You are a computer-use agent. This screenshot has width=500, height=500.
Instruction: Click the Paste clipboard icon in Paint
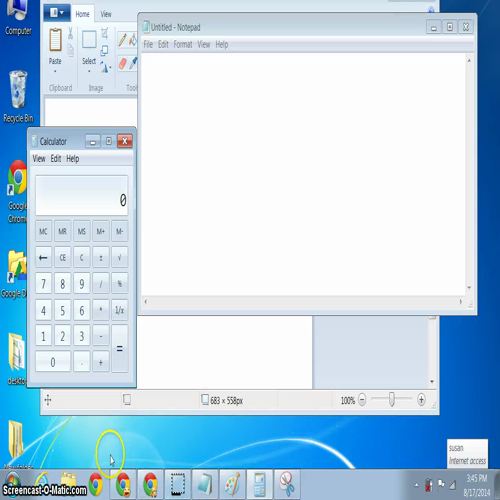point(55,40)
